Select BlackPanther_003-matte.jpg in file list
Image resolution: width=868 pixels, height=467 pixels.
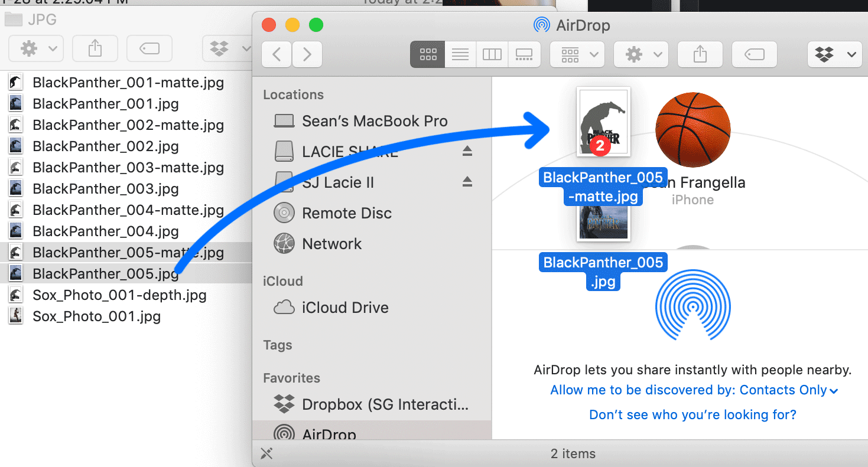(128, 168)
